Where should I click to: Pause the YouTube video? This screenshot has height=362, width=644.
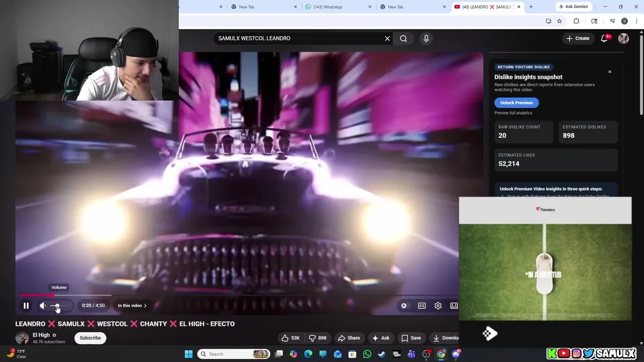tap(26, 306)
